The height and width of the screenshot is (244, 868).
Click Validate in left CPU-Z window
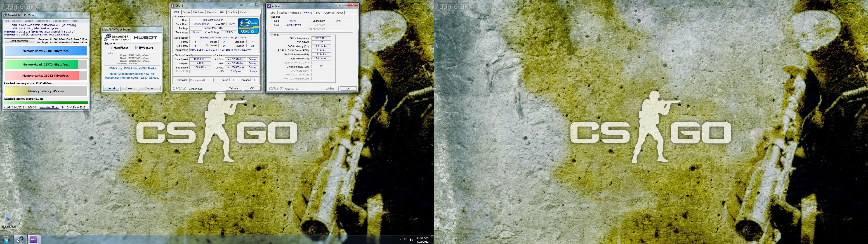click(234, 88)
